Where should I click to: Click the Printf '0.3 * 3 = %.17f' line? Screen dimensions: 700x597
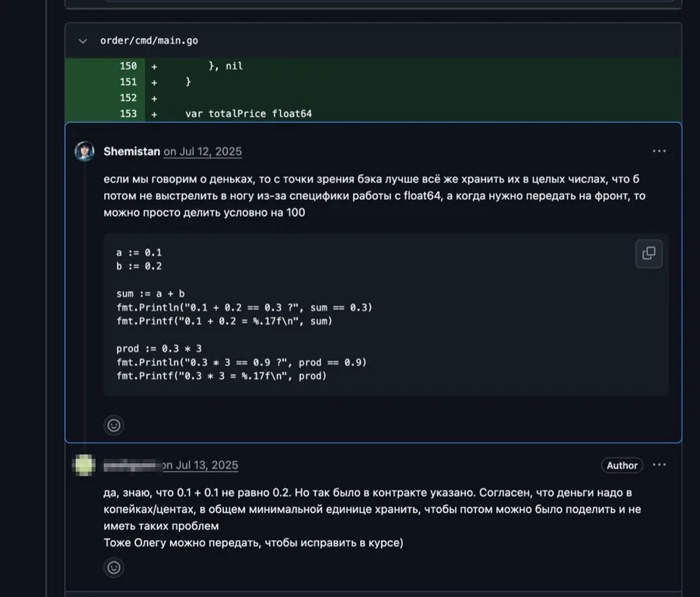click(222, 376)
